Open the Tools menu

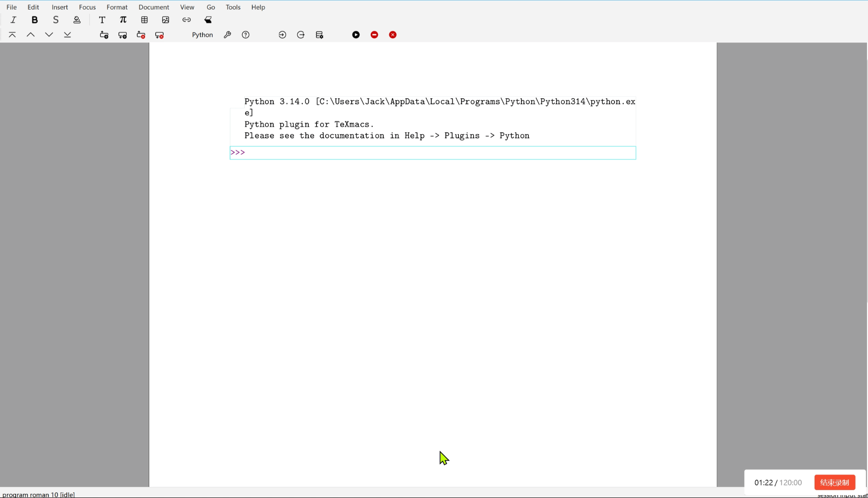pyautogui.click(x=233, y=7)
